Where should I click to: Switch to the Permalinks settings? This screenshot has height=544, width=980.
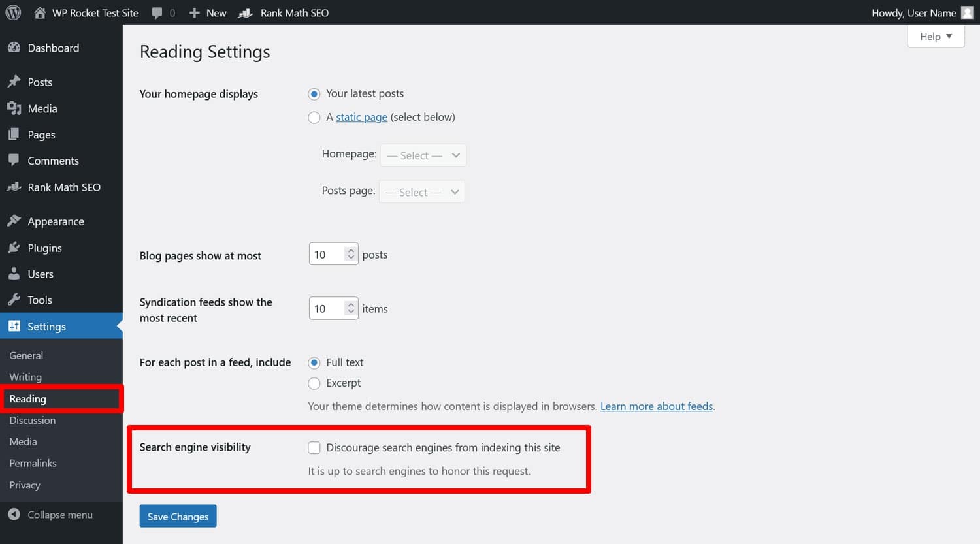tap(33, 463)
